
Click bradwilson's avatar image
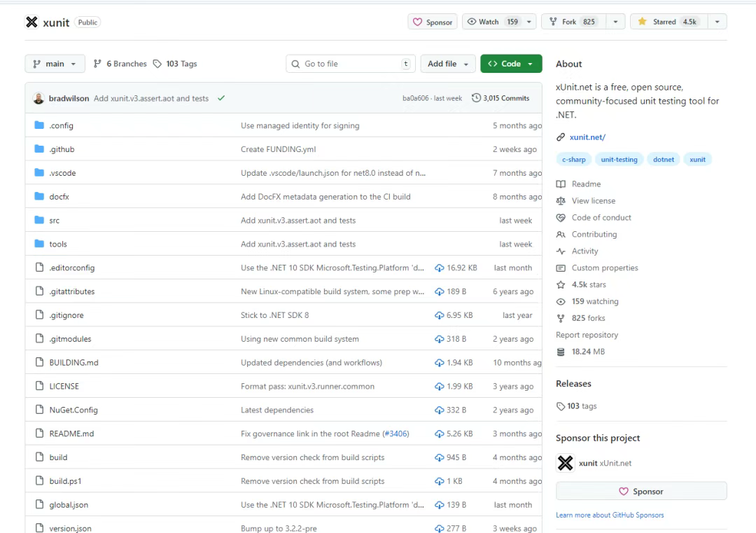pyautogui.click(x=38, y=98)
